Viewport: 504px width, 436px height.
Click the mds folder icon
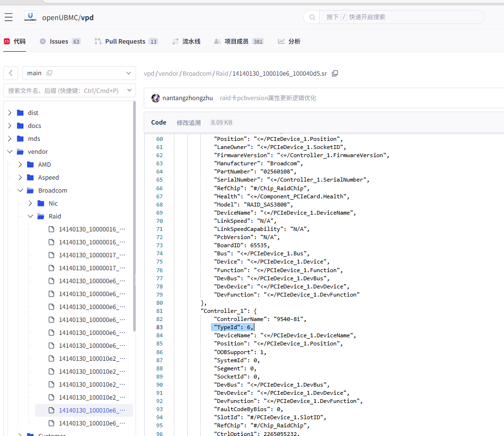(20, 138)
